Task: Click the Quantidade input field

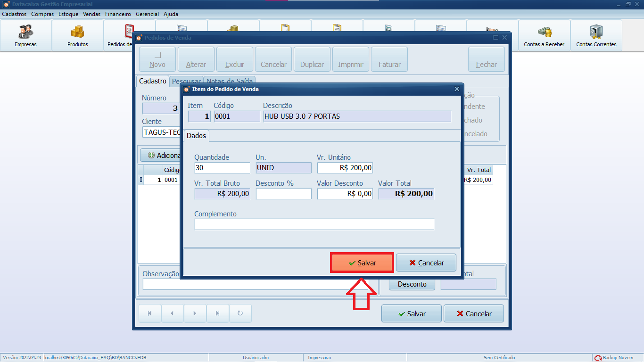Action: (222, 168)
